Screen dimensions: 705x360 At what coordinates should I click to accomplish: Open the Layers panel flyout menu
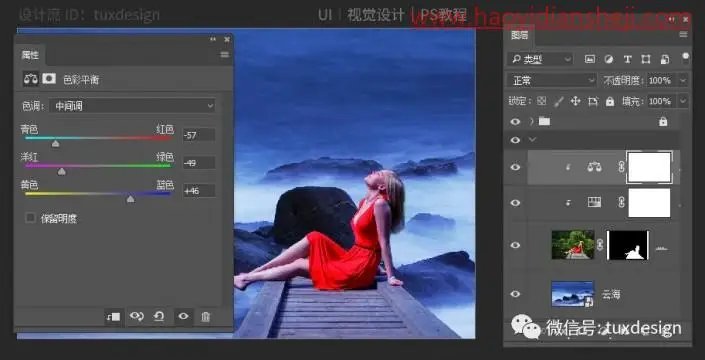(683, 35)
